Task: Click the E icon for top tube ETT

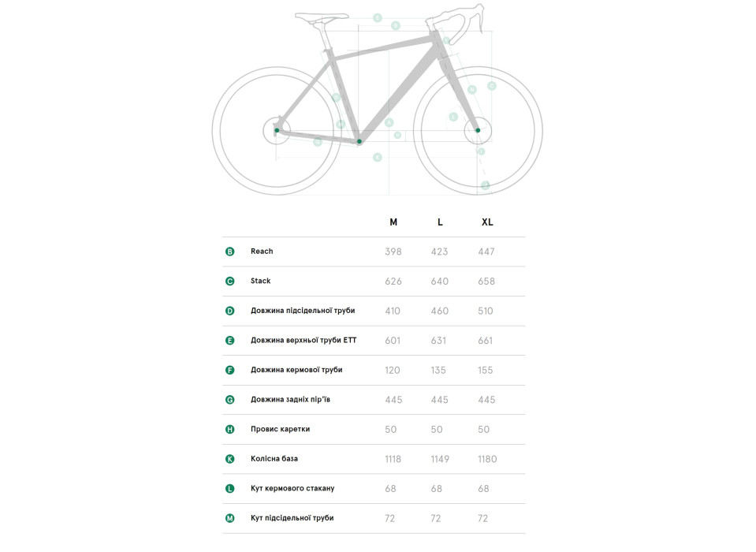Action: (x=230, y=341)
